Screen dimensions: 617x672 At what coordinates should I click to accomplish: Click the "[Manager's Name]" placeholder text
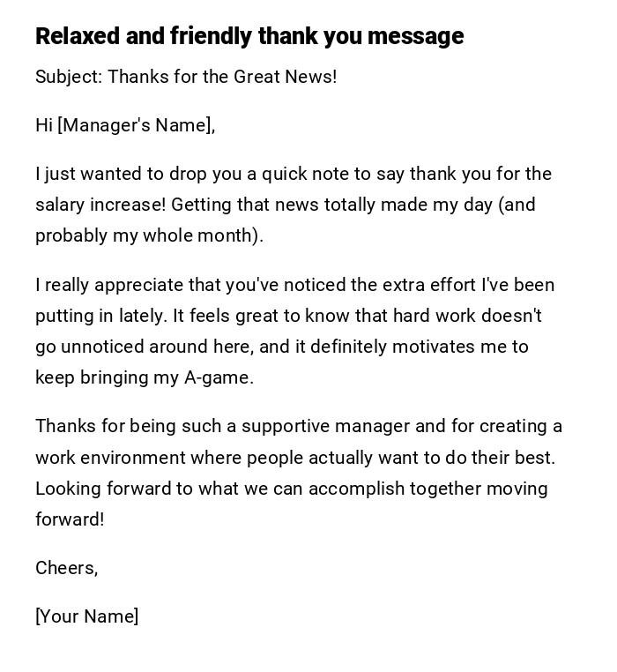[136, 125]
